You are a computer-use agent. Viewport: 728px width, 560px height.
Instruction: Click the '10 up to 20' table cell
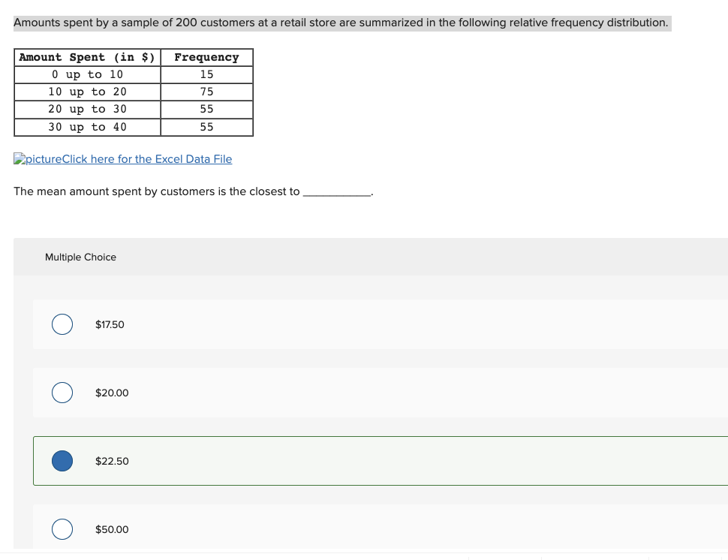pos(86,92)
